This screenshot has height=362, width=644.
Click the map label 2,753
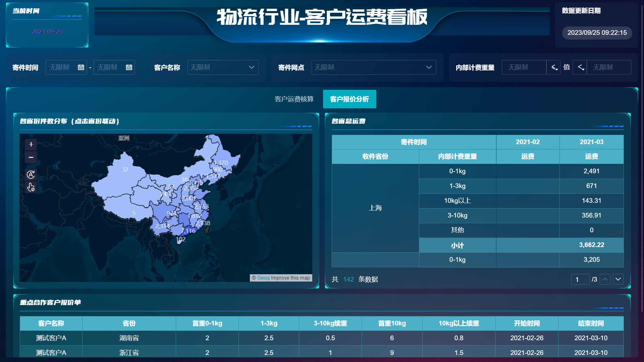pos(202,207)
